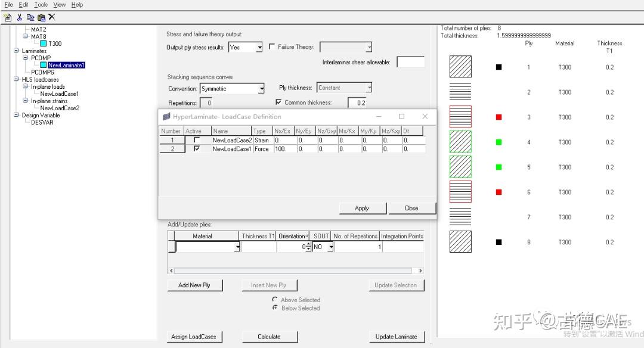Click Apply in LoadCase Definition dialog
Viewport: 644px width, 348px height.
[x=363, y=208]
